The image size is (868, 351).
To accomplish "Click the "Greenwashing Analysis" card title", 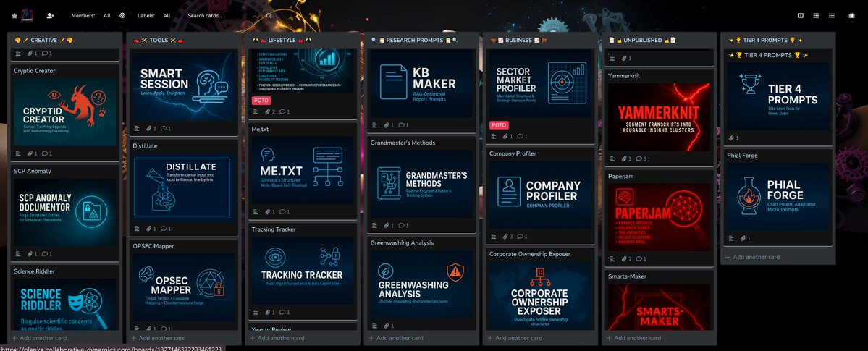I will coord(402,242).
